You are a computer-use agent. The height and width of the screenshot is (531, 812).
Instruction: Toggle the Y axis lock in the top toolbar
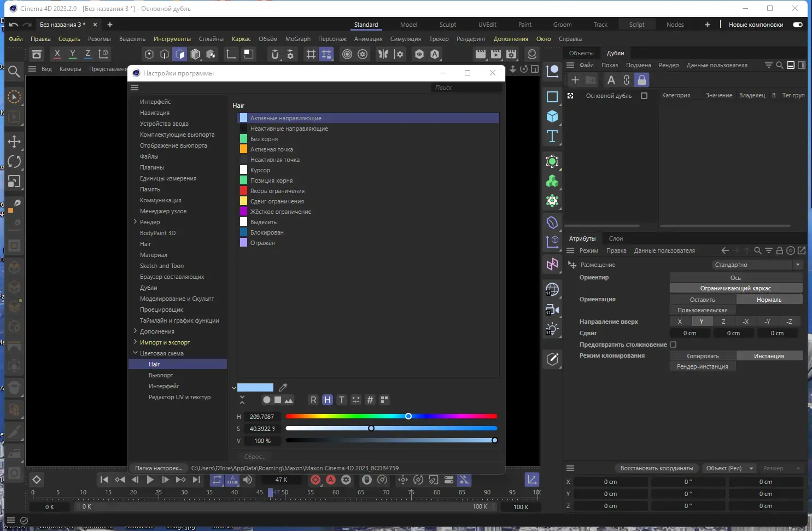click(x=72, y=54)
